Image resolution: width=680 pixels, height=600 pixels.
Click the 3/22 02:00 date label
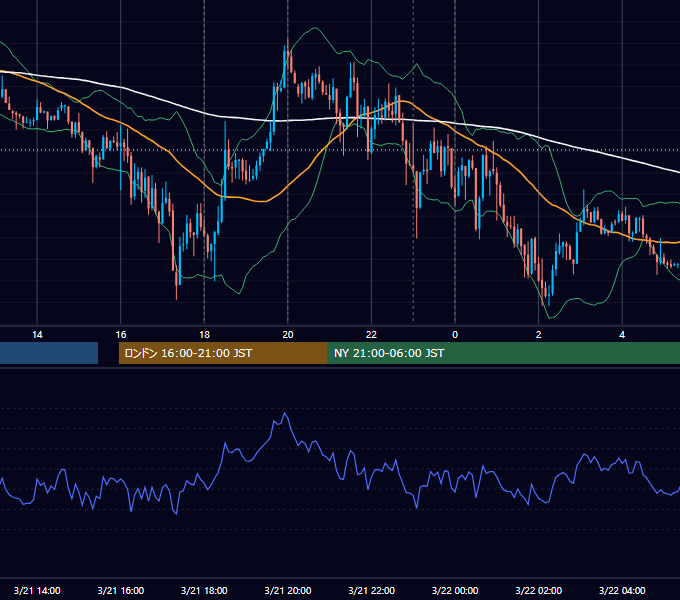[x=539, y=590]
